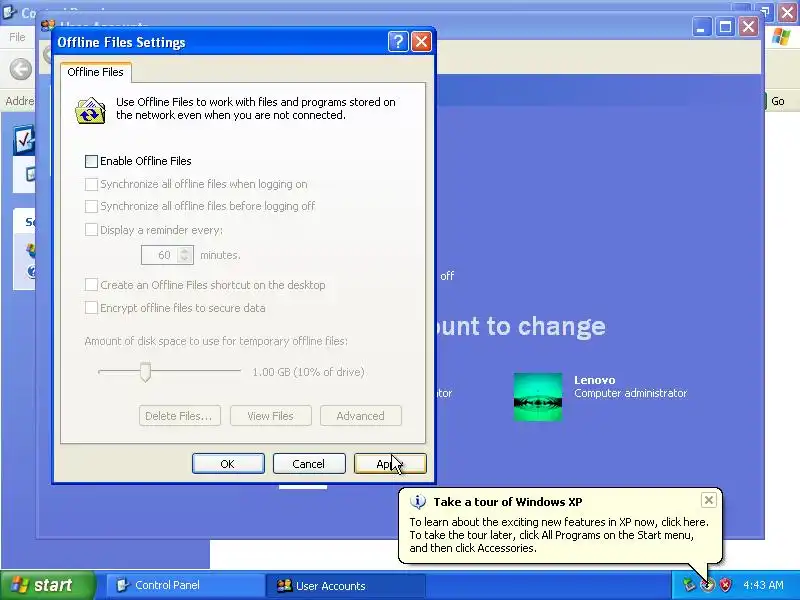Check Create an Offline Files shortcut on desktop

tap(91, 285)
